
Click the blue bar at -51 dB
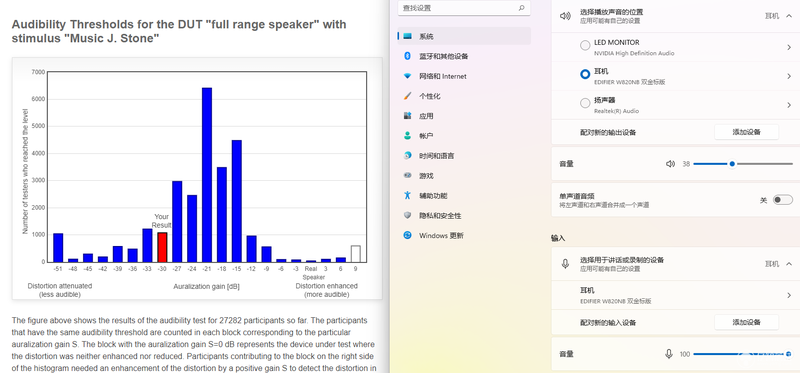click(x=58, y=247)
